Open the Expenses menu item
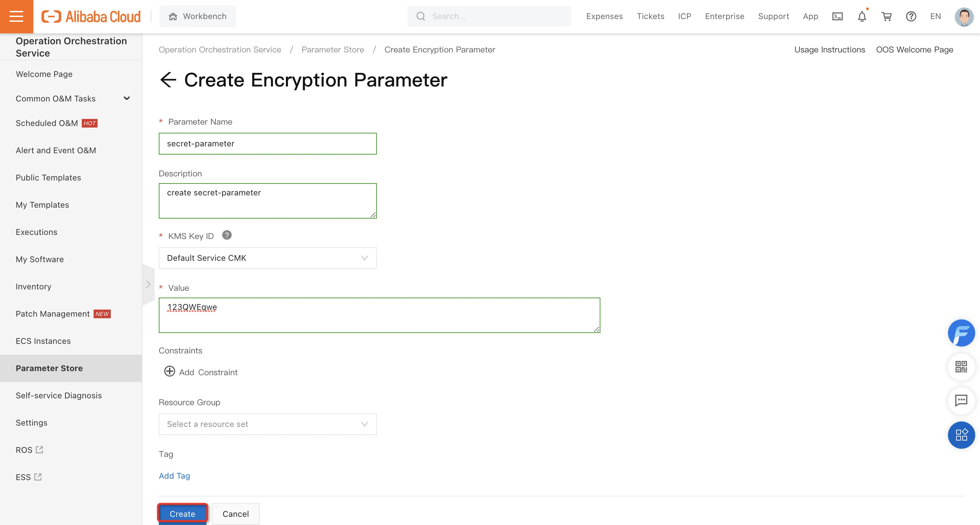The height and width of the screenshot is (525, 980). tap(604, 16)
